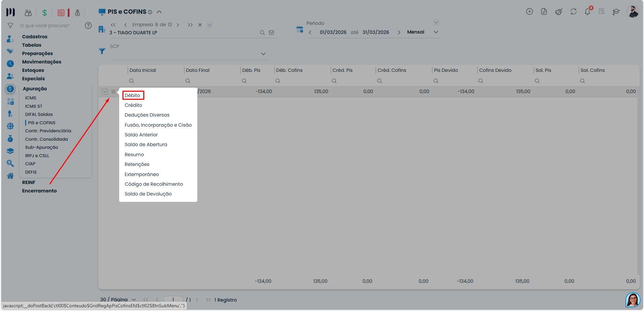The image size is (644, 311).
Task: Select Saldo de Devolução menu entry
Action: pos(148,194)
